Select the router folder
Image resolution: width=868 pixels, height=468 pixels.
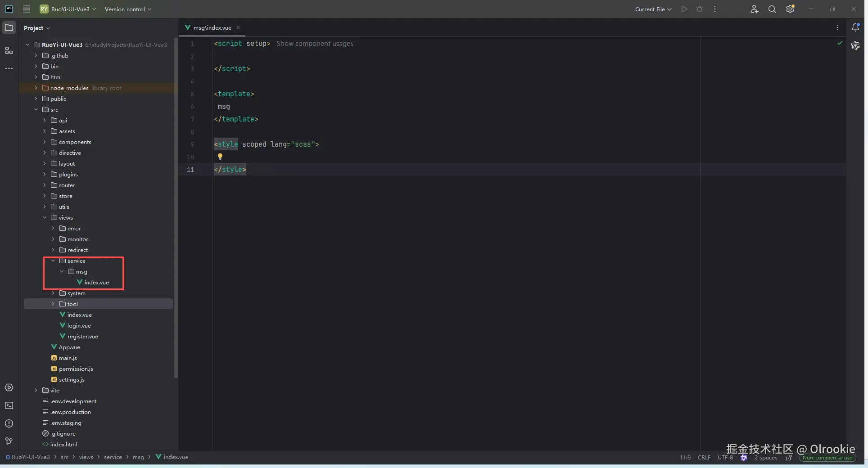[67, 185]
